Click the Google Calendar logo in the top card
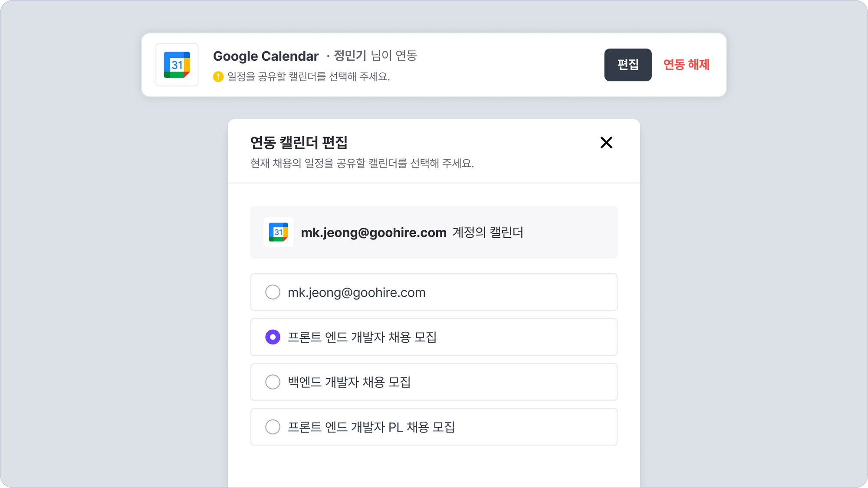This screenshot has width=868, height=488. 177,65
